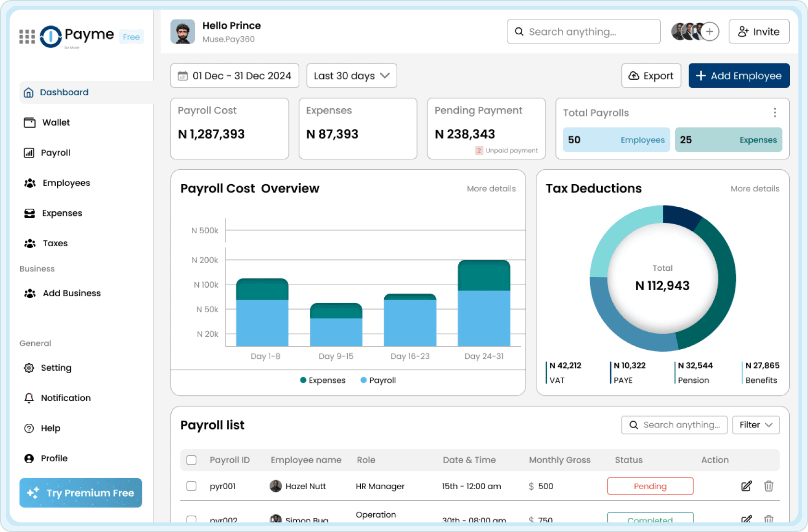
Task: Open the Wallet section from the sidebar
Action: [57, 122]
